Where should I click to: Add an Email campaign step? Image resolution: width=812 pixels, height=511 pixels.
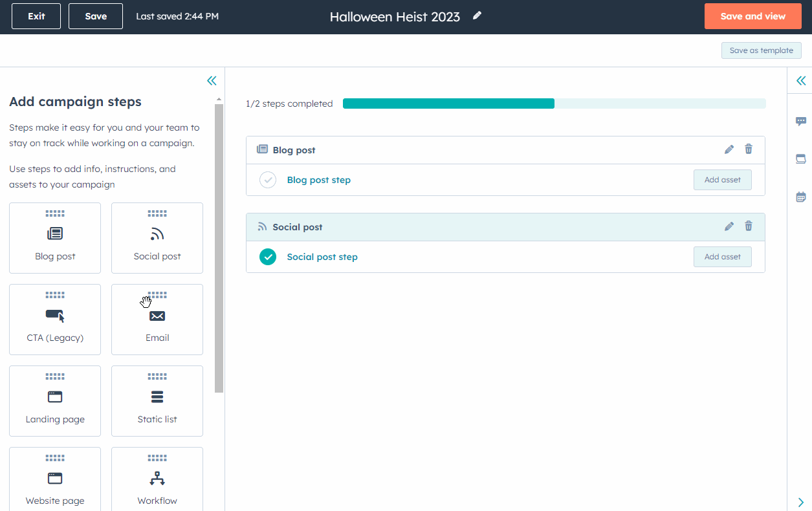click(x=157, y=320)
